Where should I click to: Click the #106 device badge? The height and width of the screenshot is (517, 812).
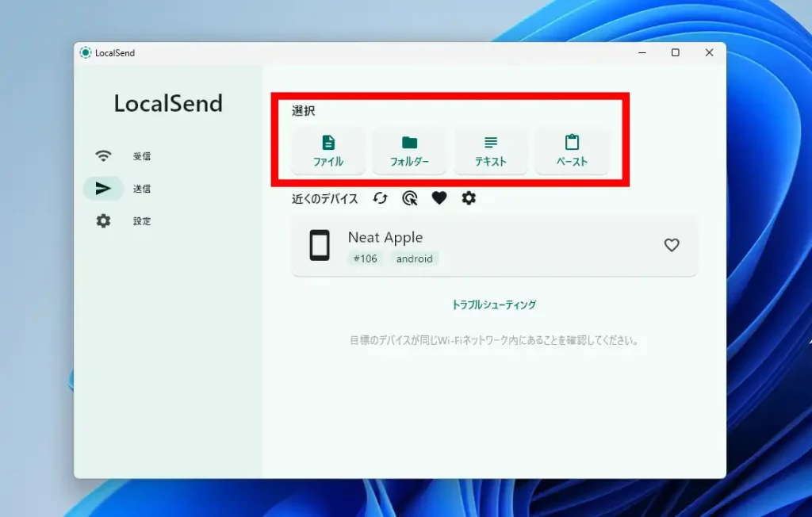(x=365, y=258)
